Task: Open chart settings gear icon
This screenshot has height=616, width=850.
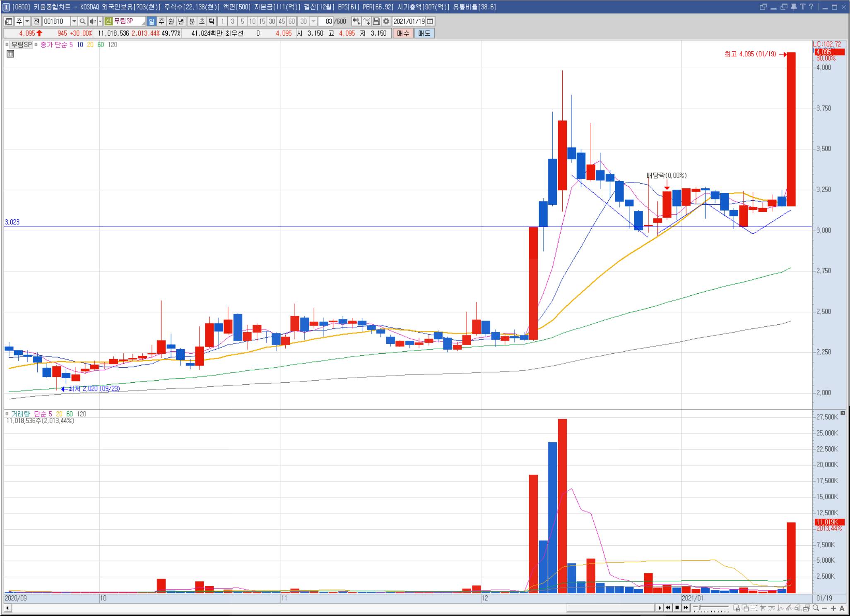Action: coord(386,21)
